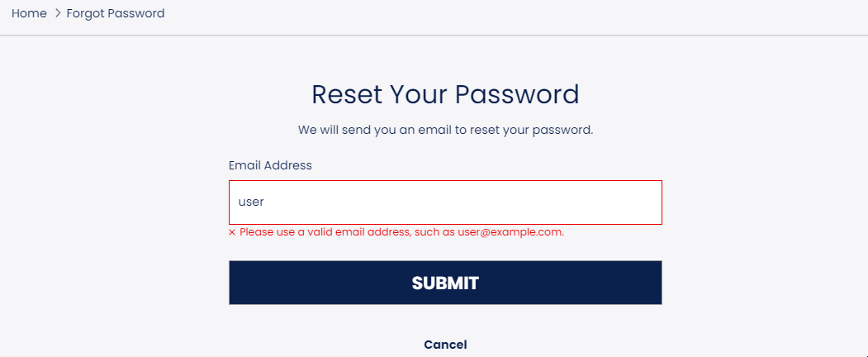Place cursor on the typed 'user' text
The image size is (868, 357).
coord(251,202)
